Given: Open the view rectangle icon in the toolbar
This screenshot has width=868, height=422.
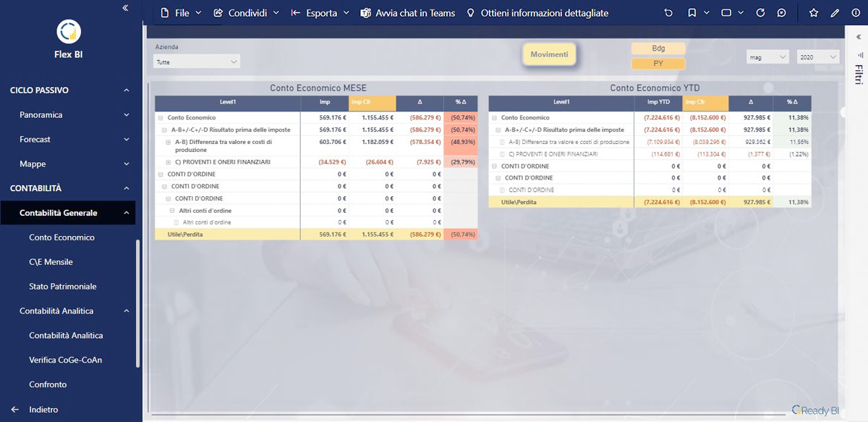Looking at the screenshot, I should (x=726, y=13).
